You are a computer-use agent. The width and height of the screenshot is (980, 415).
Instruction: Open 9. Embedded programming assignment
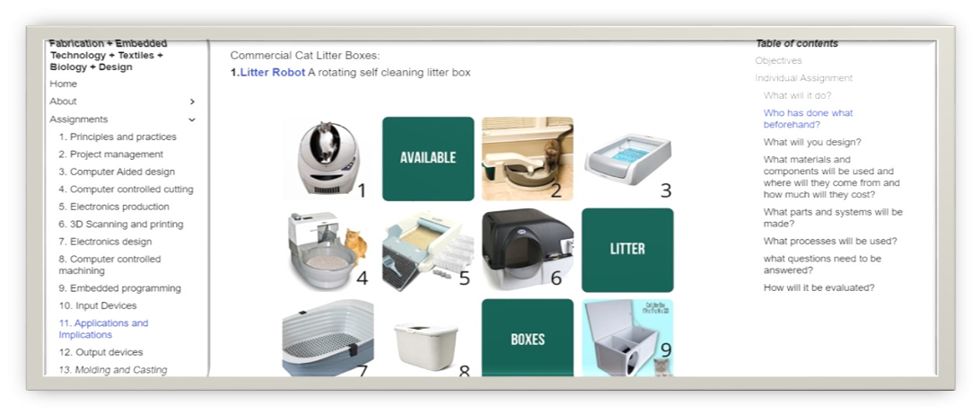pos(120,288)
